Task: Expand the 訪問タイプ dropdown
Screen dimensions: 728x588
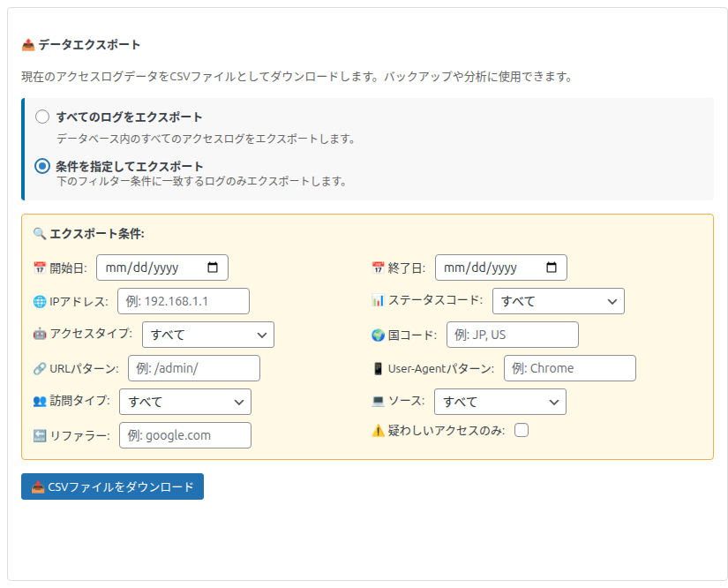Action: 185,402
